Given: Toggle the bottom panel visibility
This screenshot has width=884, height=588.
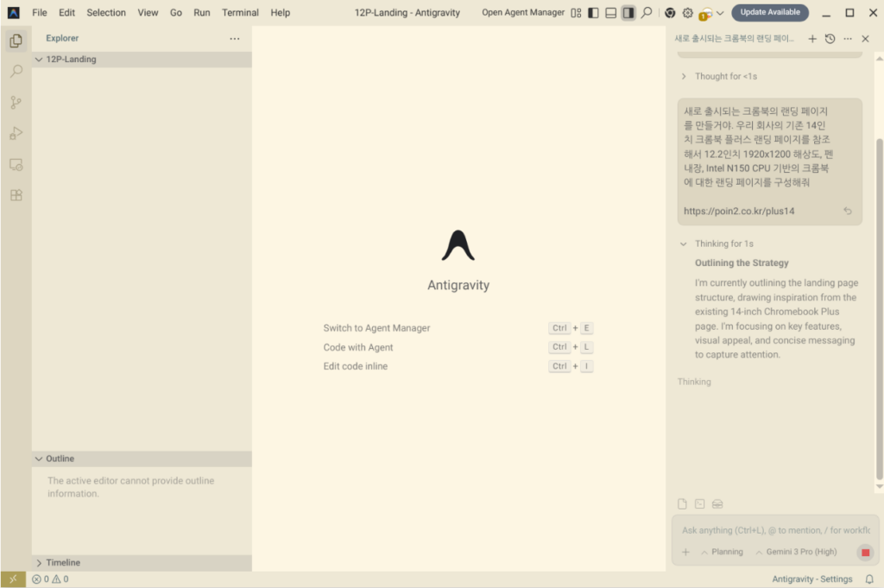Looking at the screenshot, I should click(610, 13).
